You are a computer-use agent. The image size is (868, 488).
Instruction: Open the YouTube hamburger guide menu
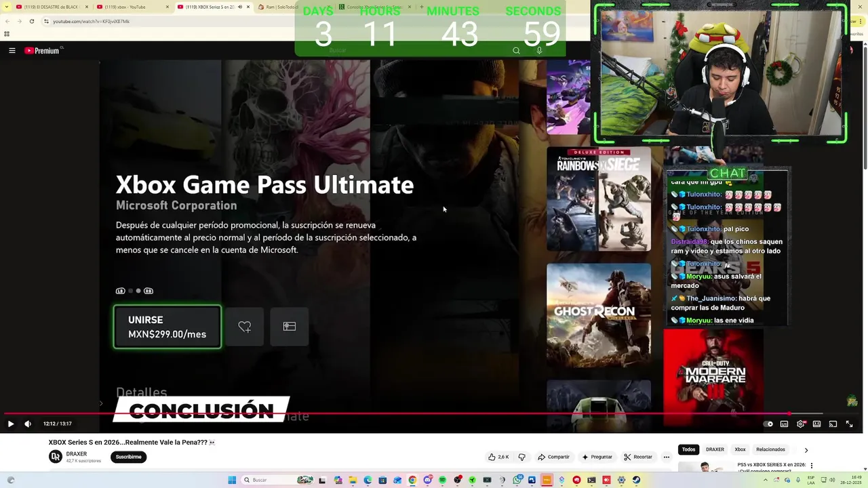(12, 50)
